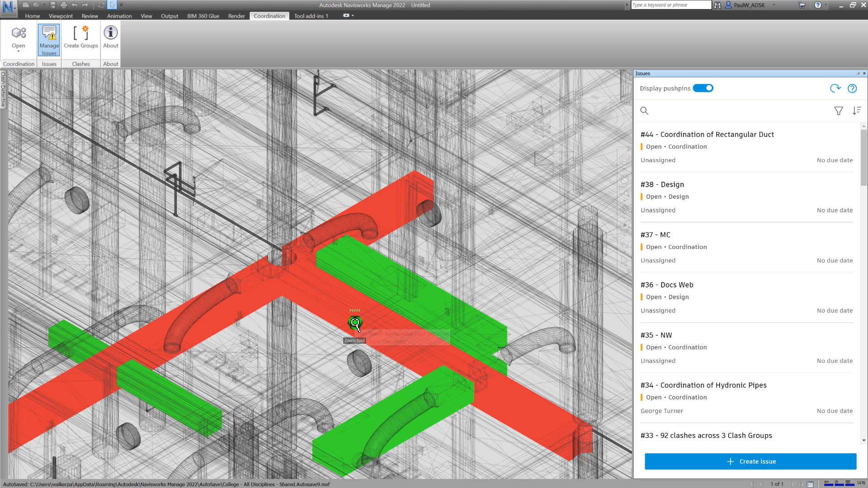Open the filter issues funnel icon
The height and width of the screenshot is (488, 868).
(838, 111)
